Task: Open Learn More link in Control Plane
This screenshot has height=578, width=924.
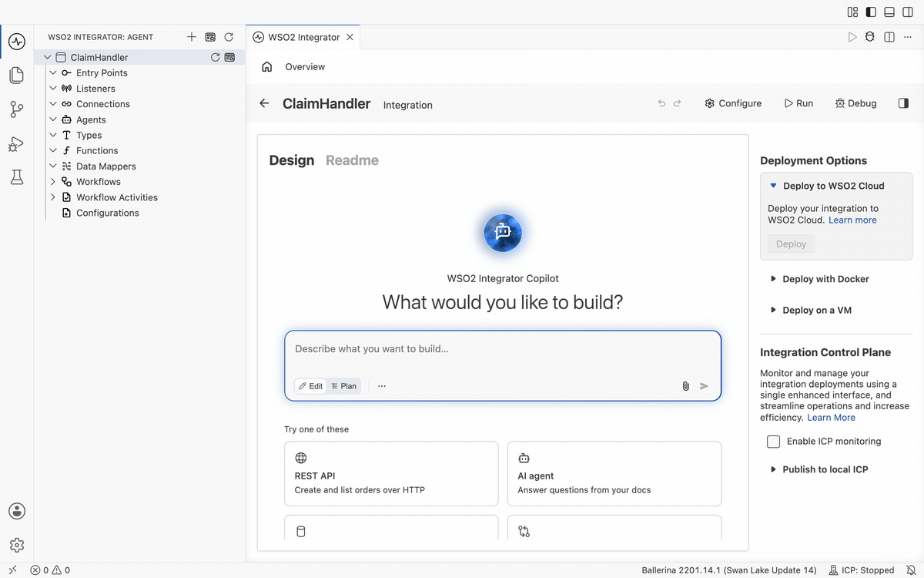Action: (x=831, y=417)
